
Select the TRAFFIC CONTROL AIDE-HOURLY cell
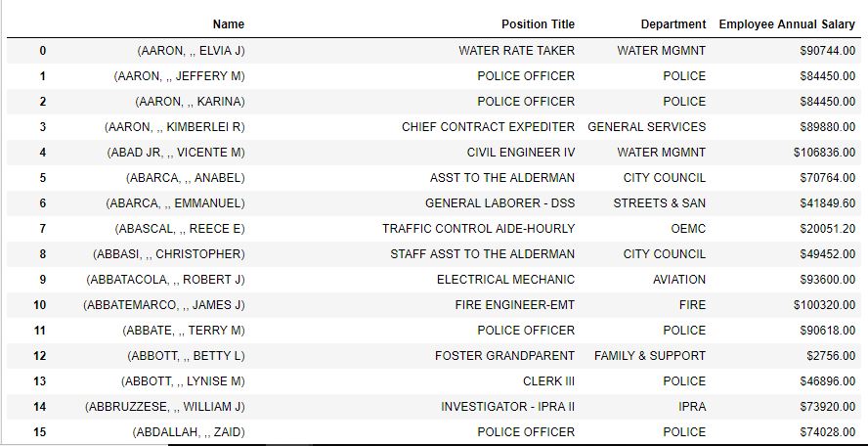[x=478, y=228]
